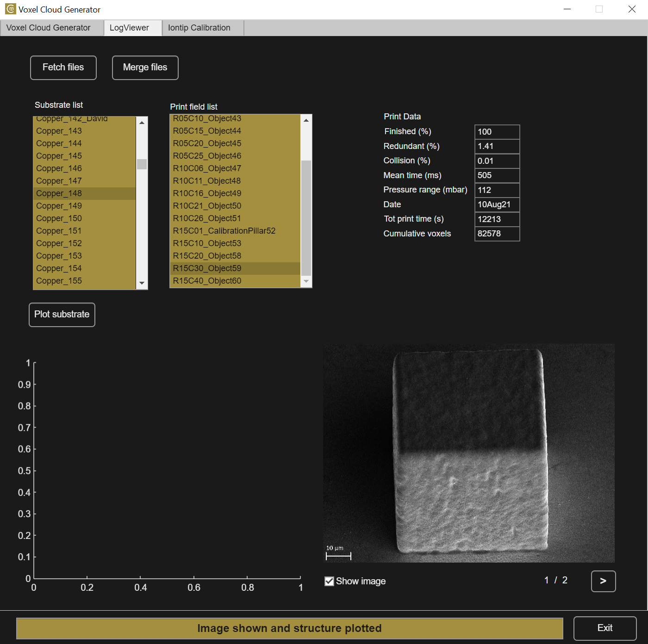Open the Iontip Calibration tab
This screenshot has height=644, width=648.
tap(203, 28)
